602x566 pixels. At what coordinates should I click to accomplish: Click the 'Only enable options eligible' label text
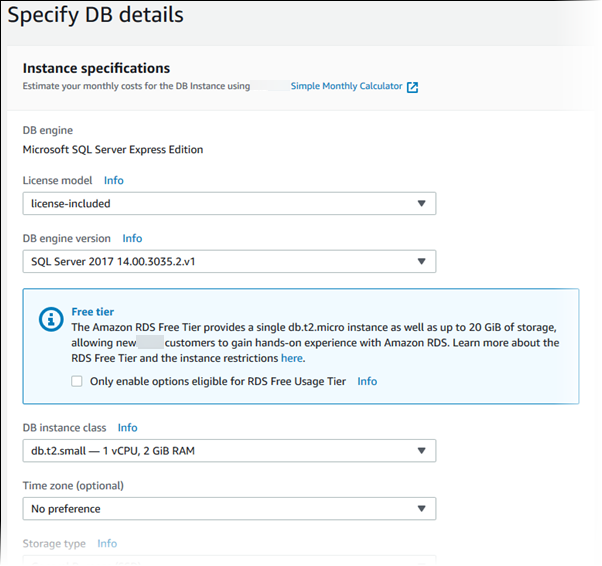click(218, 381)
